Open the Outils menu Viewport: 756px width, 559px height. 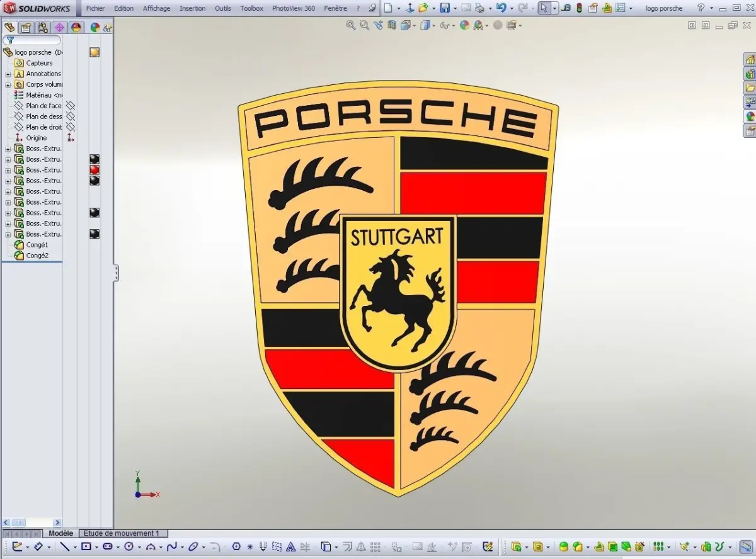[223, 8]
